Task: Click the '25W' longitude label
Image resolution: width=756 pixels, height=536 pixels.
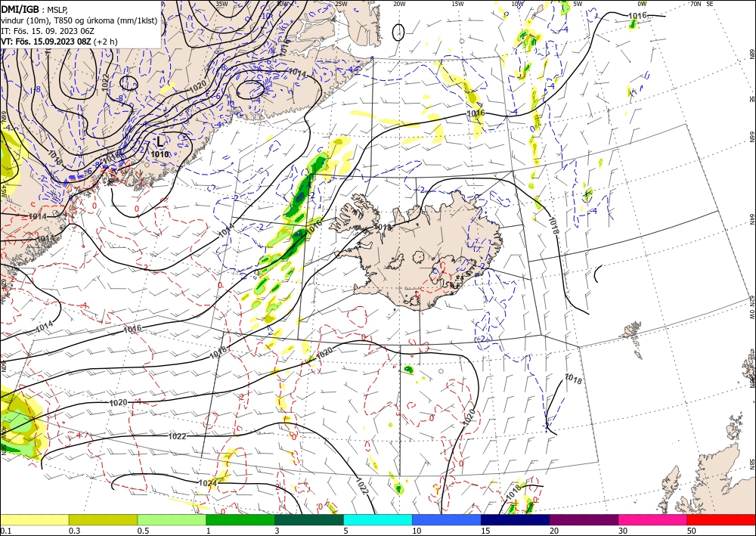Action: point(341,4)
